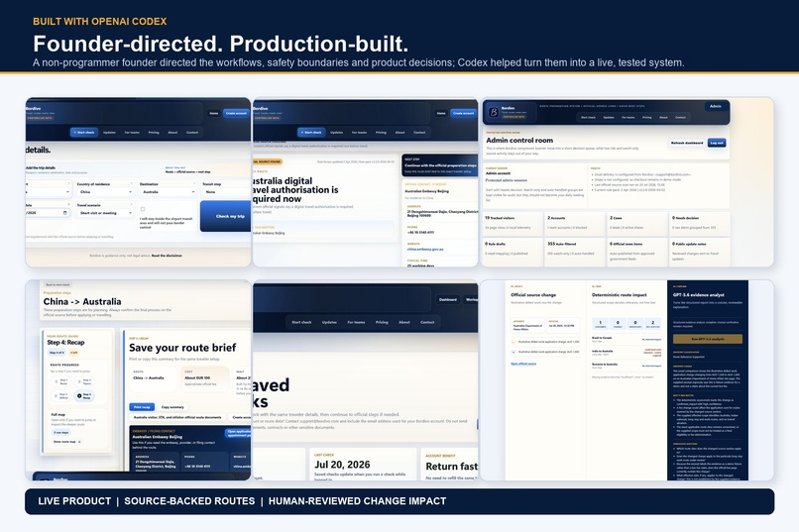Open the china.embassy.gov.au website link
Screen dimensions: 799x532
click(425, 250)
